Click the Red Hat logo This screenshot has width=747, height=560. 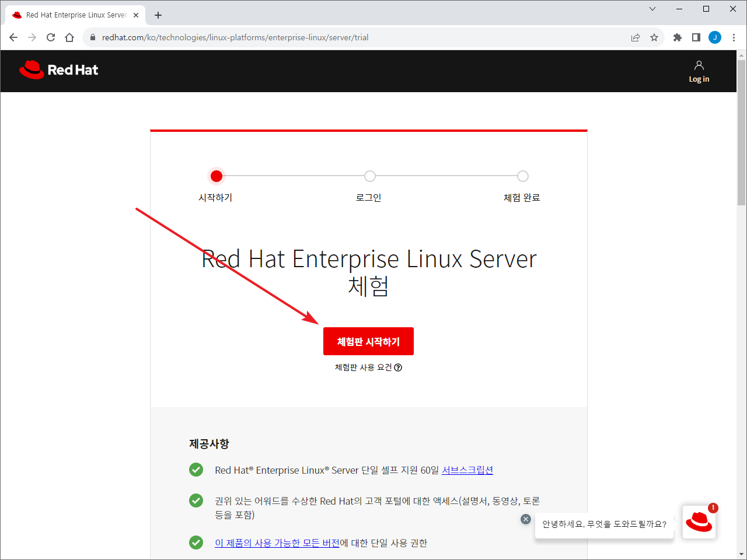[x=59, y=70]
